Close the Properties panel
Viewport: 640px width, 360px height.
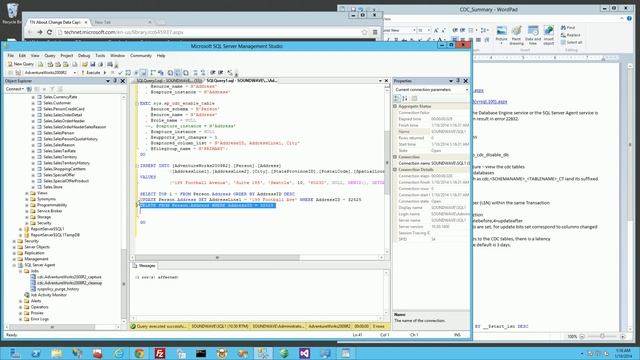click(466, 81)
